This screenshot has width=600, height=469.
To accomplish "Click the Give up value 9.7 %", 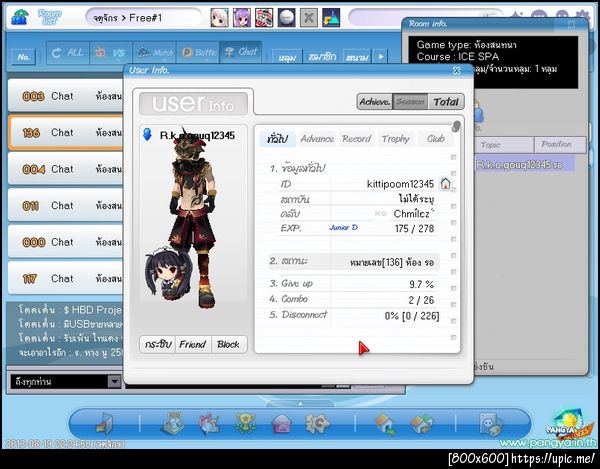I will coord(421,284).
